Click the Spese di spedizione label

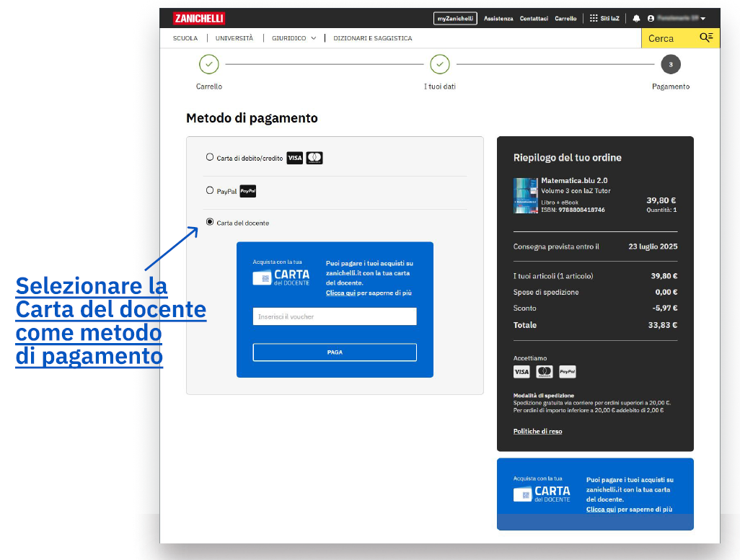click(x=546, y=292)
